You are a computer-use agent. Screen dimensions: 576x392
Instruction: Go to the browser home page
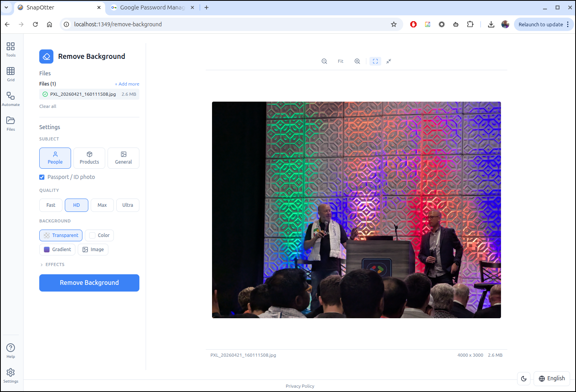tap(49, 24)
